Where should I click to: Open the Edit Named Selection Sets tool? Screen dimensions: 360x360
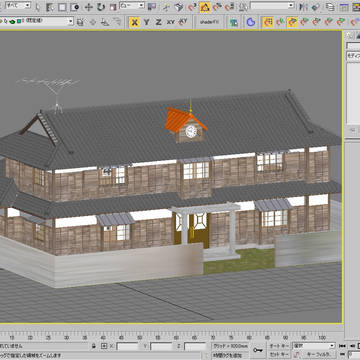coord(244,6)
